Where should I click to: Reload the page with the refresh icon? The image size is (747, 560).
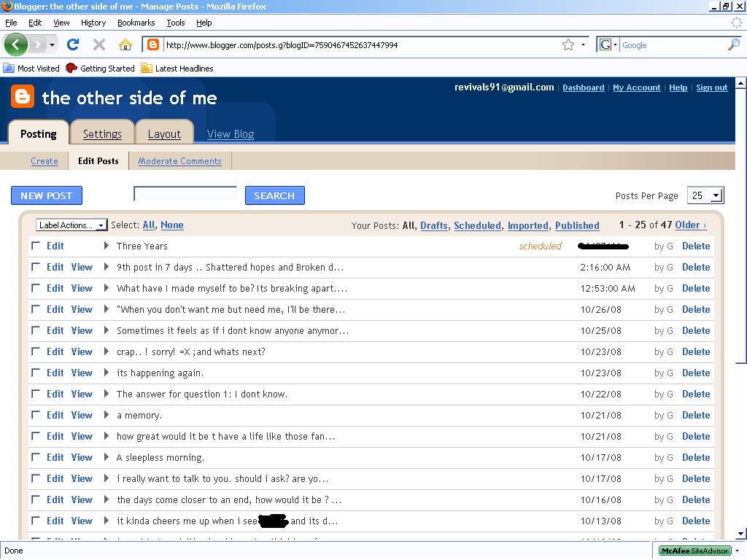click(x=73, y=44)
